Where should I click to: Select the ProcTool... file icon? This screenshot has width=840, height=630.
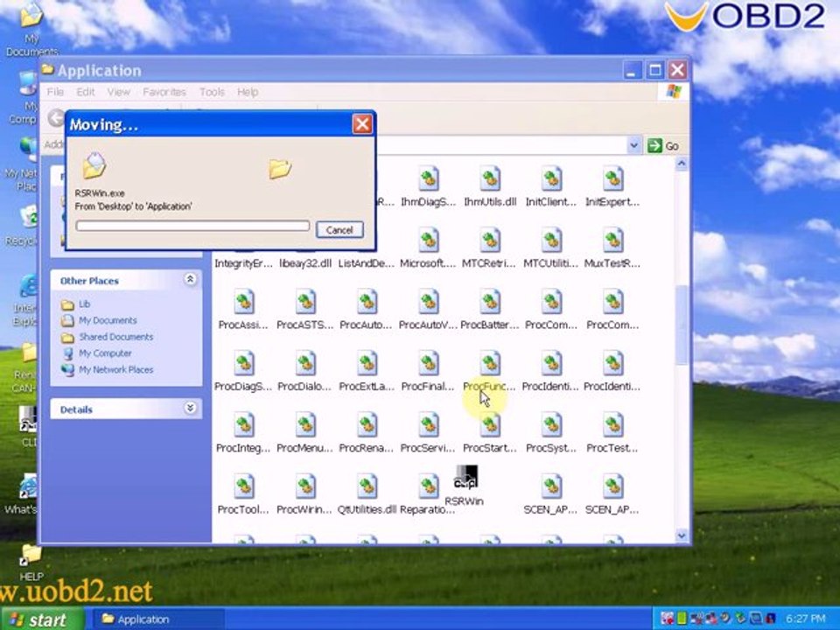tap(244, 487)
